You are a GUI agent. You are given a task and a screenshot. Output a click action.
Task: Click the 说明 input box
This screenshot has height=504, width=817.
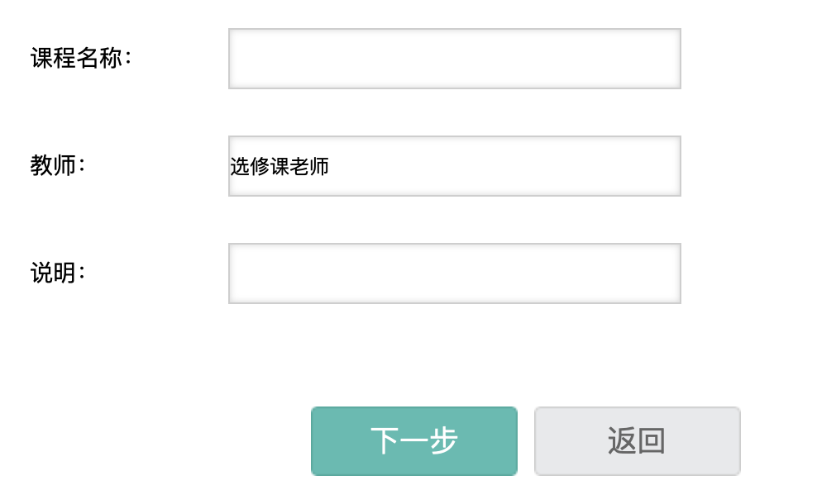[x=454, y=273]
